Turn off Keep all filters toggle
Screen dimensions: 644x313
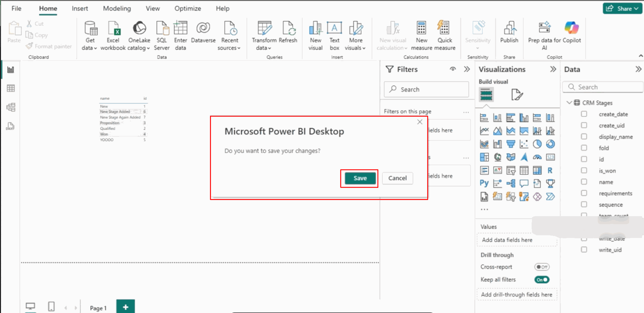coord(542,279)
